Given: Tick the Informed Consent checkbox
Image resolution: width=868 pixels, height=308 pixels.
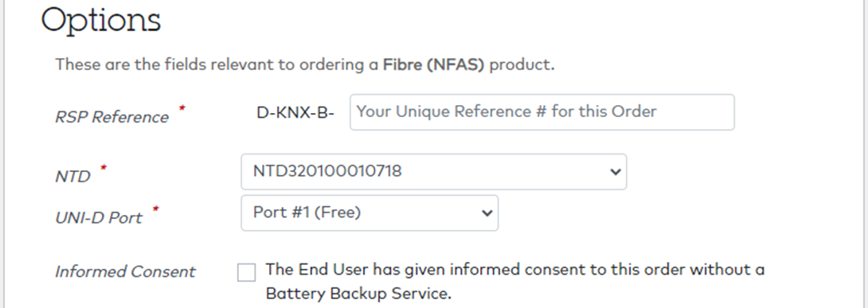Looking at the screenshot, I should (246, 273).
